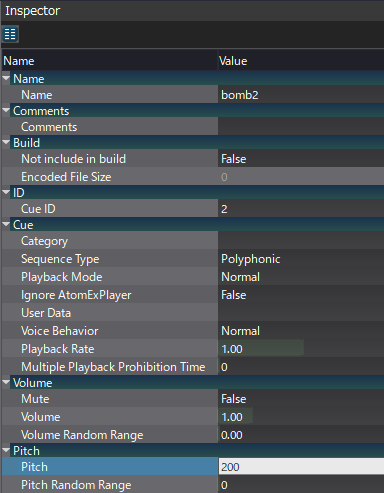Collapse the ID section triangle
Viewport: 384px width, 493px height.
click(6, 192)
